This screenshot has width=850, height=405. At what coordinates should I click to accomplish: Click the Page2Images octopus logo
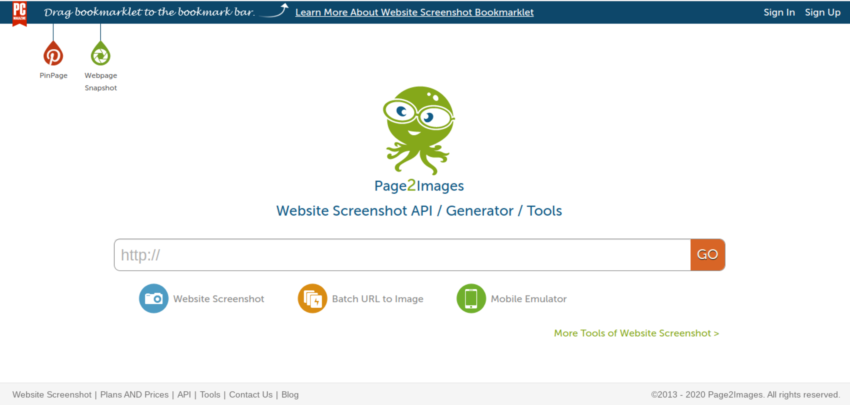coord(419,130)
